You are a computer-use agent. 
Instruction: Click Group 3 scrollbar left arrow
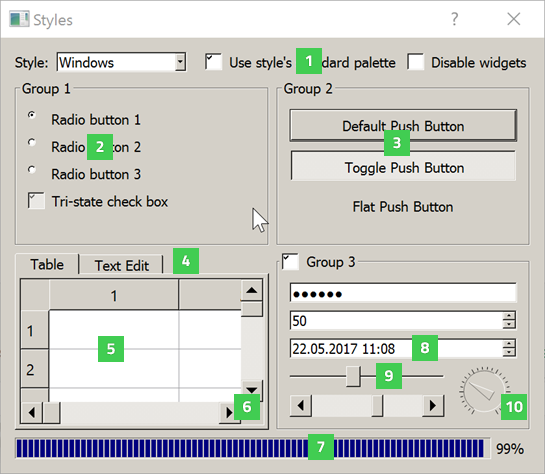(x=301, y=405)
